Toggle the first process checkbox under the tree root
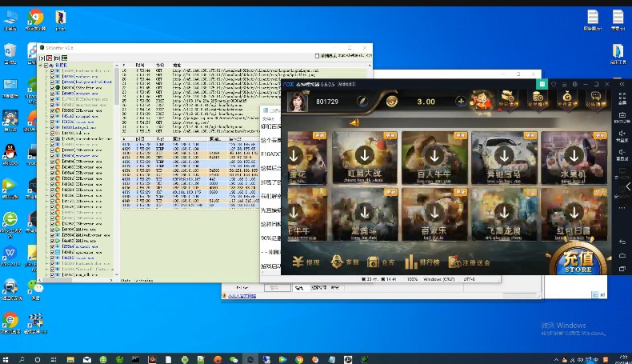Screen dimensions: 632x364 (x=54, y=72)
